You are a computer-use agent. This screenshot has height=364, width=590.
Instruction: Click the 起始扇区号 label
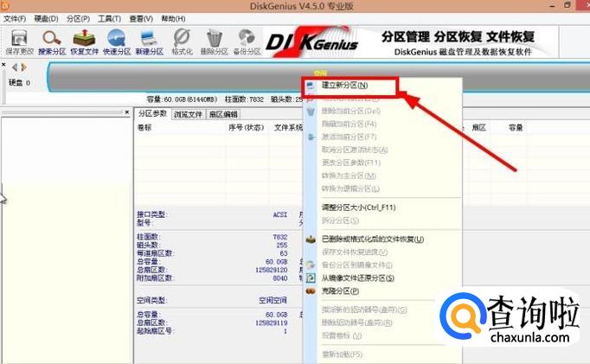154,331
